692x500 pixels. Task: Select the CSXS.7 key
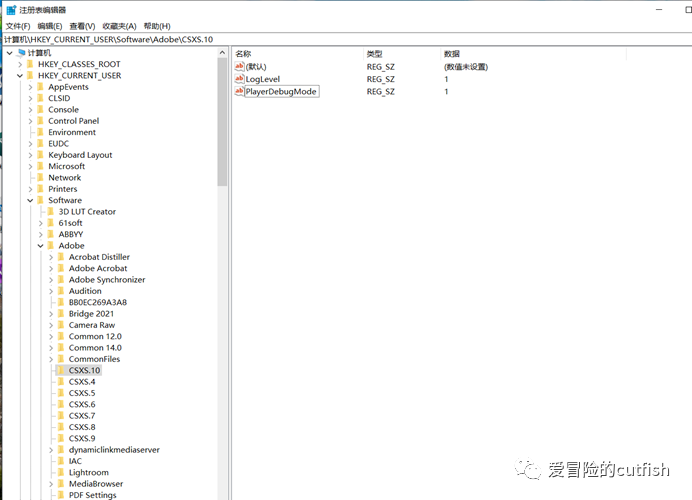[82, 416]
